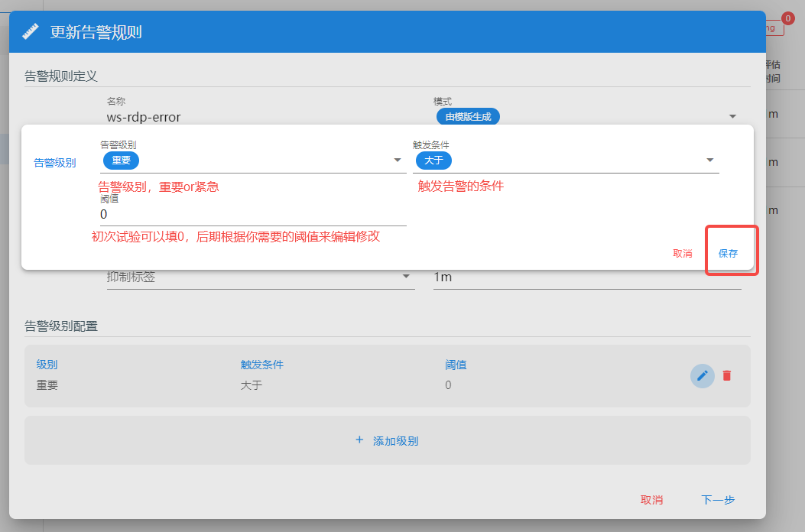Click the ruler icon in dialog header
Screen dimensions: 805x532
coord(31,31)
